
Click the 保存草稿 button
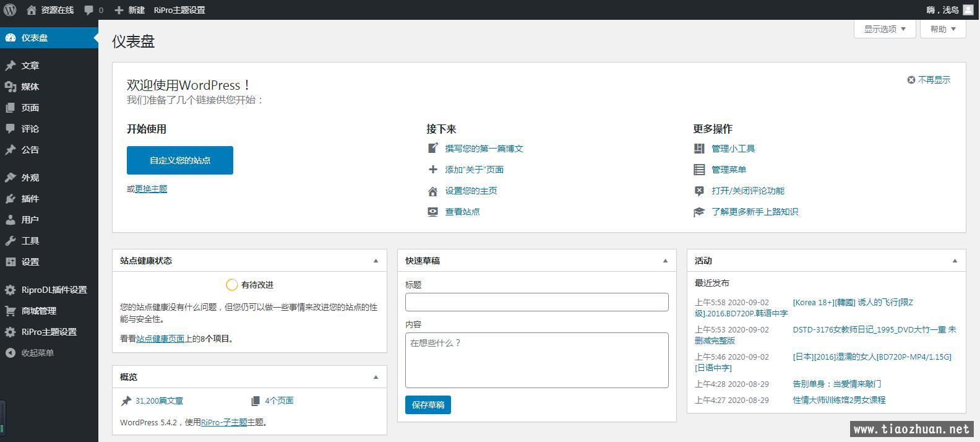428,405
